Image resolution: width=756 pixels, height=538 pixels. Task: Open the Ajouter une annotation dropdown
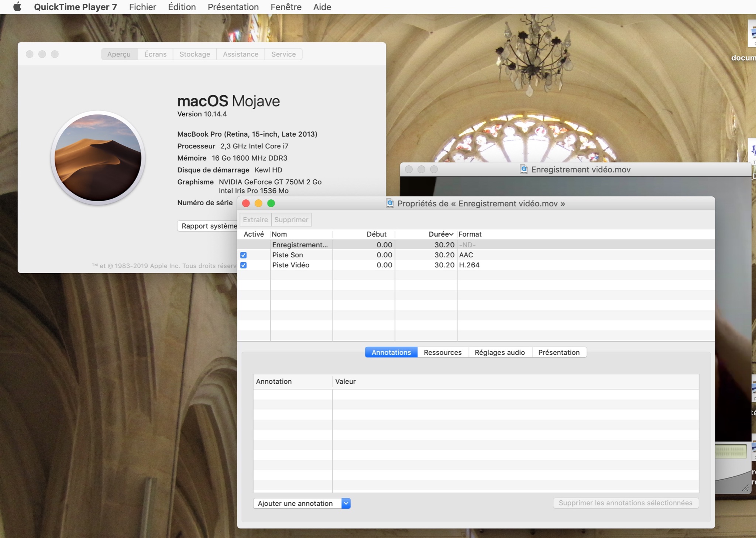(x=302, y=503)
